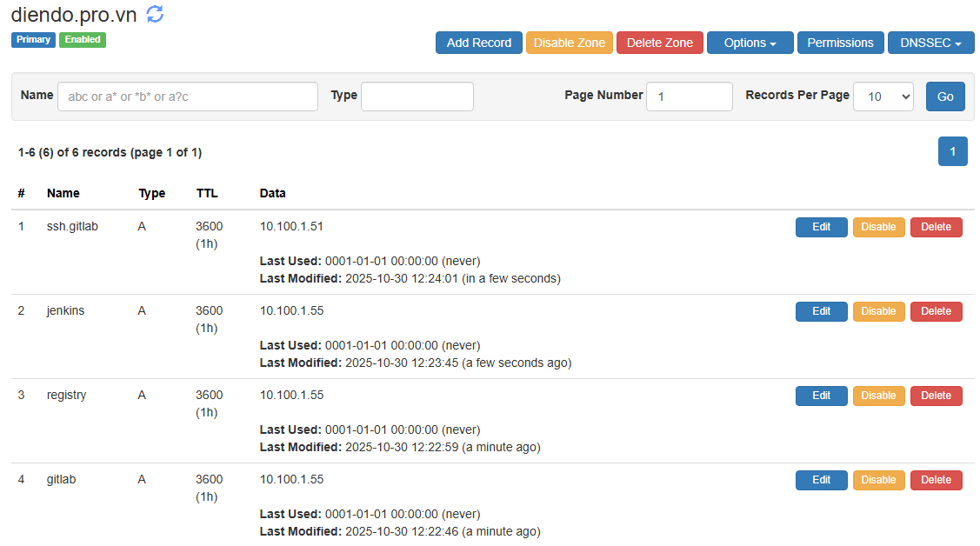Open the Options dropdown menu
This screenshot has height=546, width=980.
point(750,43)
